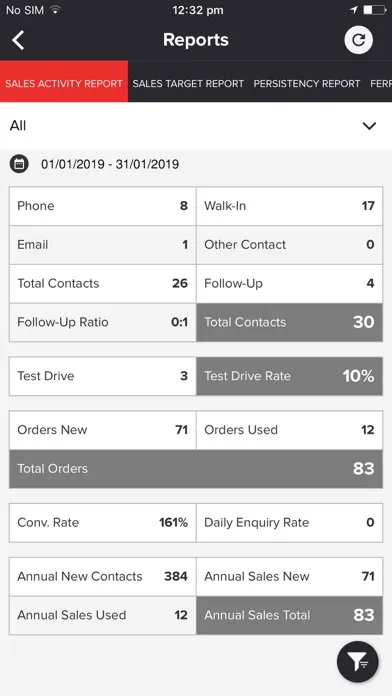Tap the battery indicator icon

coord(375,10)
